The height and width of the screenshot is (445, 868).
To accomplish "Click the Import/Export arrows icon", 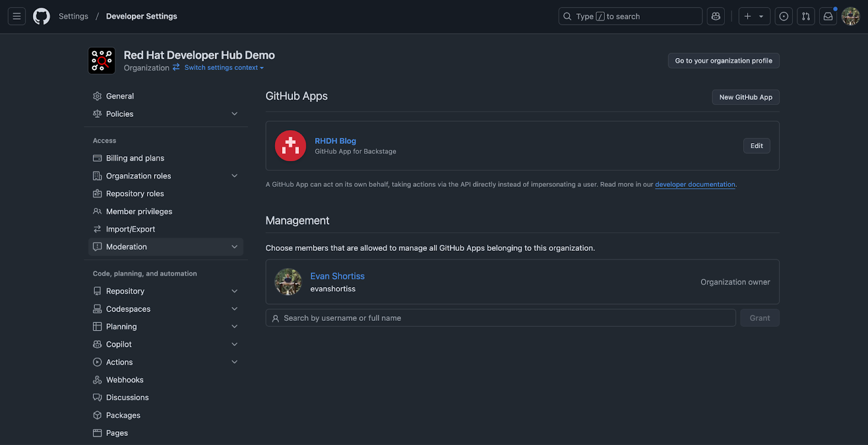I will (97, 229).
